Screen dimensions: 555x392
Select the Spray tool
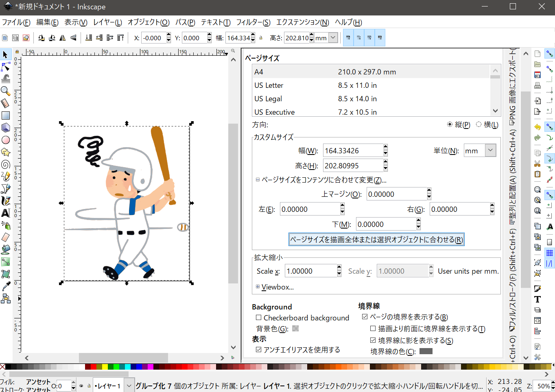tap(5, 225)
